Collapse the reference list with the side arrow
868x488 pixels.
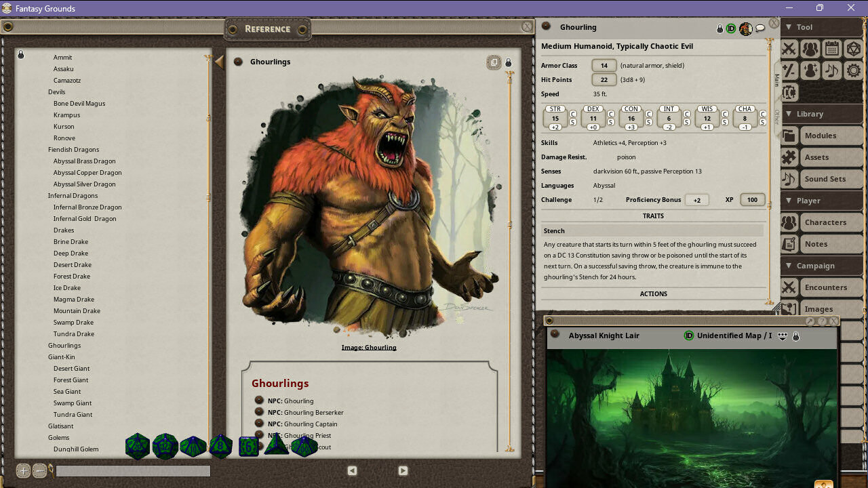coord(218,61)
